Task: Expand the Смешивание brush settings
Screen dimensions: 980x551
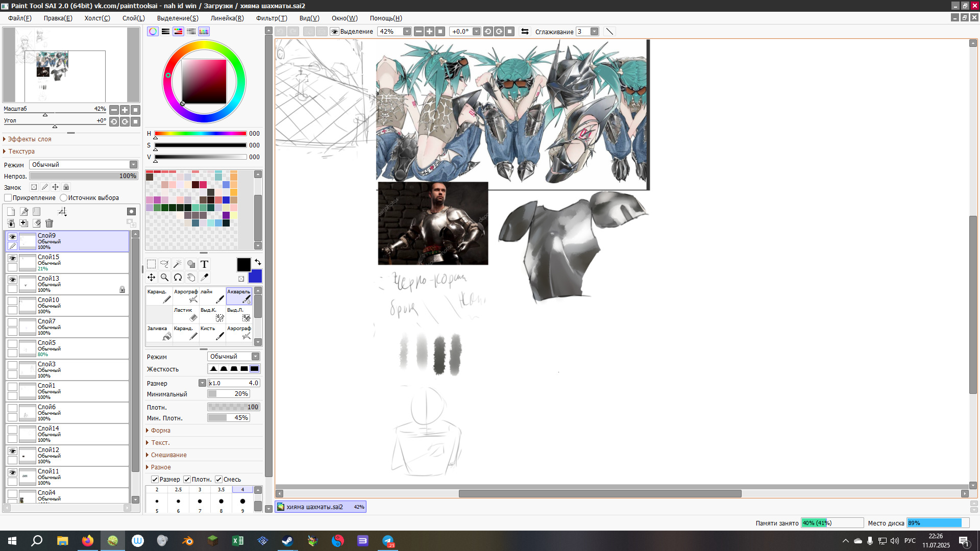Action: tap(168, 455)
